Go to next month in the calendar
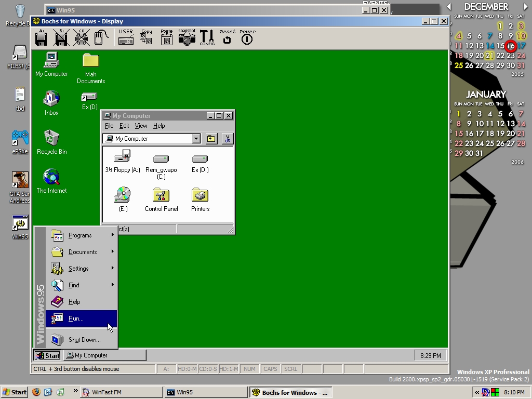 coord(525,7)
